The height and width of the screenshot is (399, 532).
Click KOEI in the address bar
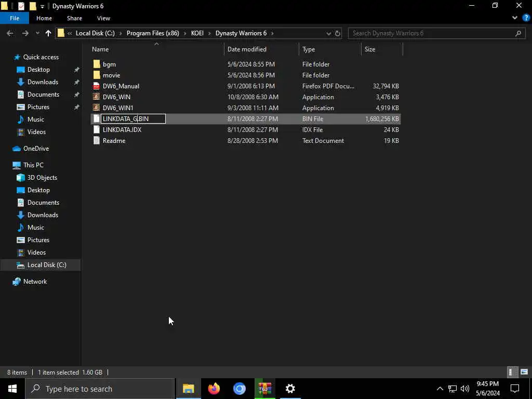(x=197, y=33)
